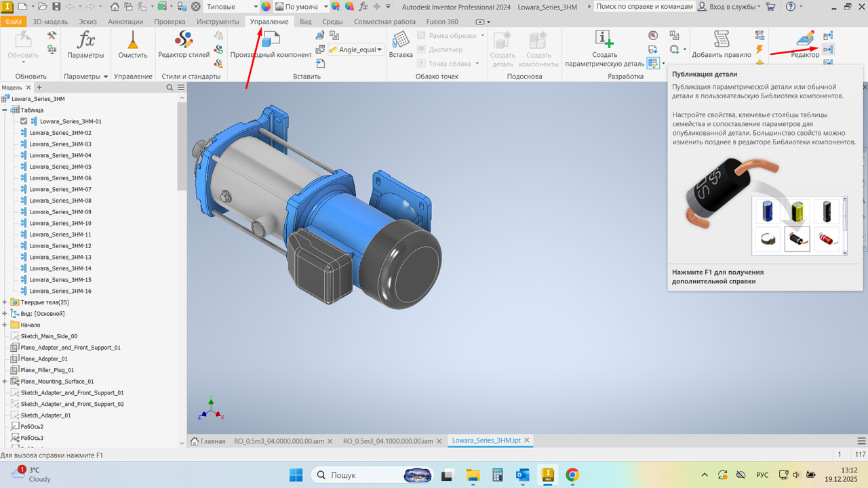Open Outlook from the taskbar
The image size is (868, 488).
522,474
